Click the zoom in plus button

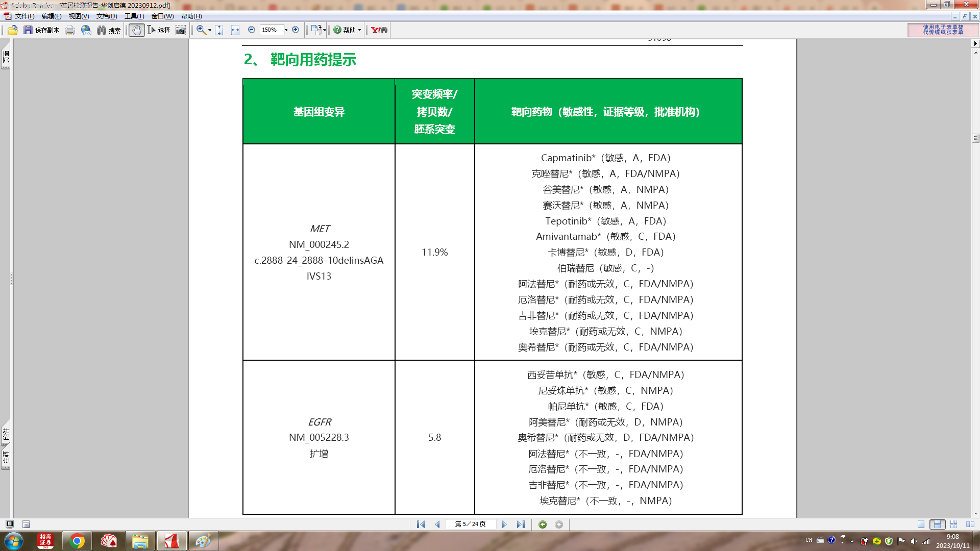[296, 30]
